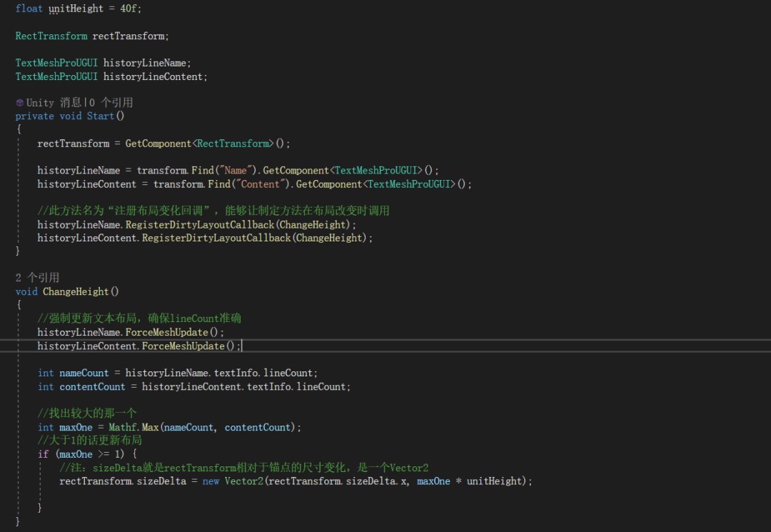Screen dimensions: 771x532
Task: Click "textInfo" on the contentCount line
Action: pyautogui.click(x=269, y=387)
